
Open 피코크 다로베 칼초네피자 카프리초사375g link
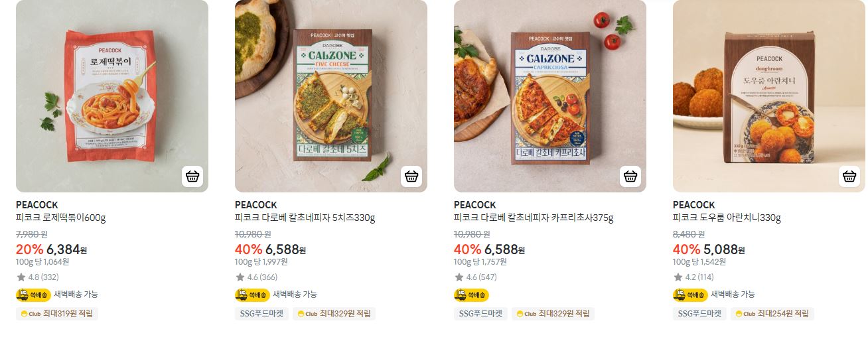click(x=534, y=218)
